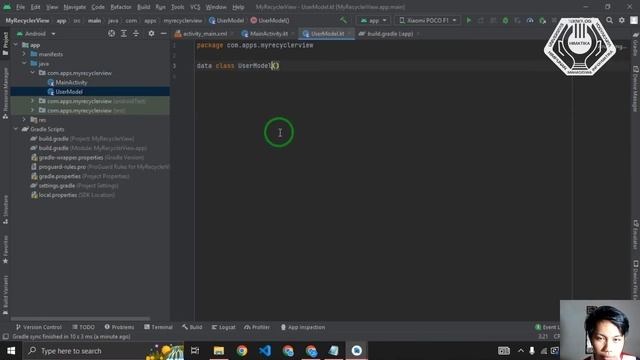Click Select Opened File target icon
Image resolution: width=640 pixels, height=360 pixels.
click(111, 33)
